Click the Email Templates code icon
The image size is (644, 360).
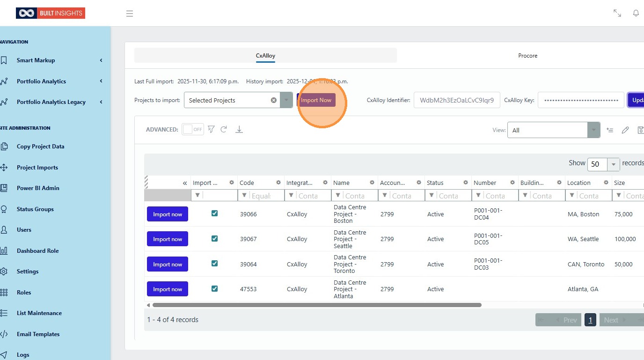point(4,334)
